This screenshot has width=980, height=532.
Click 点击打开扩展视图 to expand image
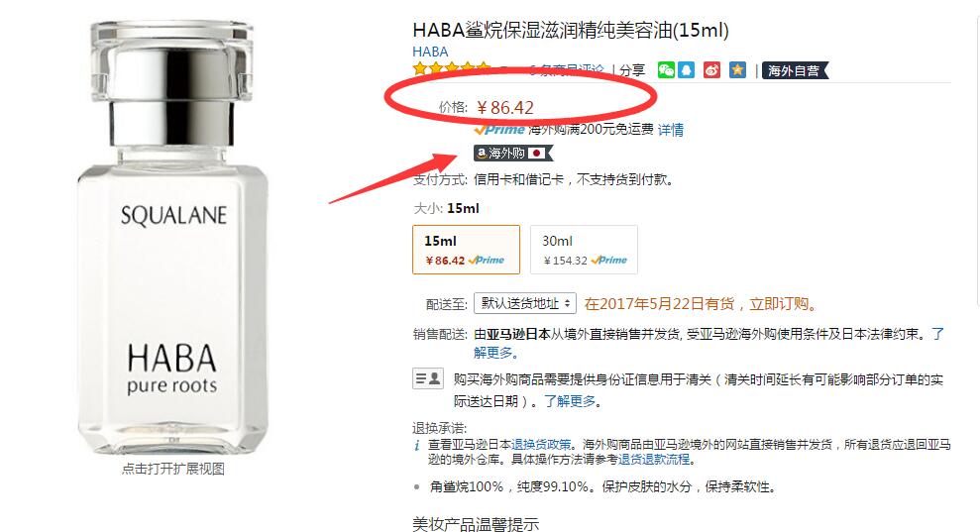tap(173, 469)
